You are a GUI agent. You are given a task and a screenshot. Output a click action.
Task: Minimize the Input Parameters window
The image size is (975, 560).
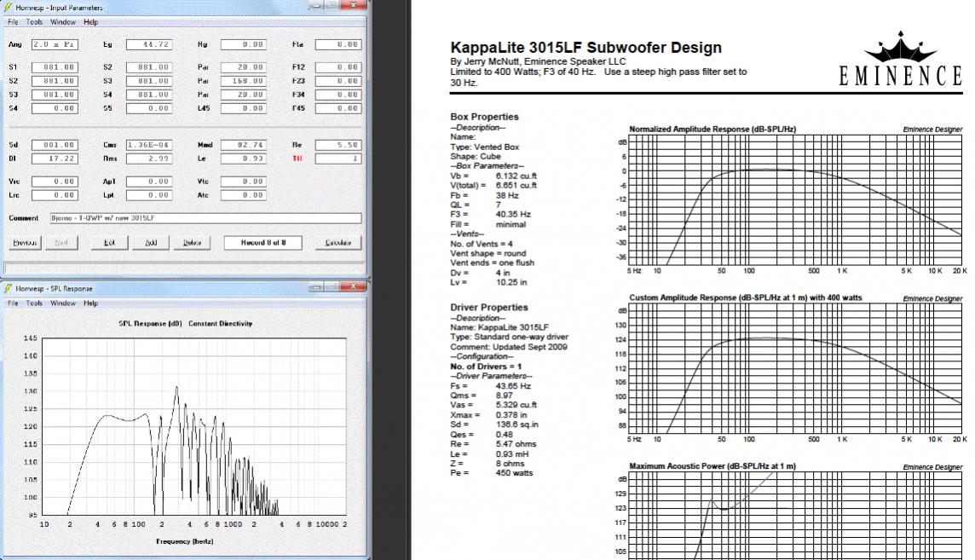(316, 6)
